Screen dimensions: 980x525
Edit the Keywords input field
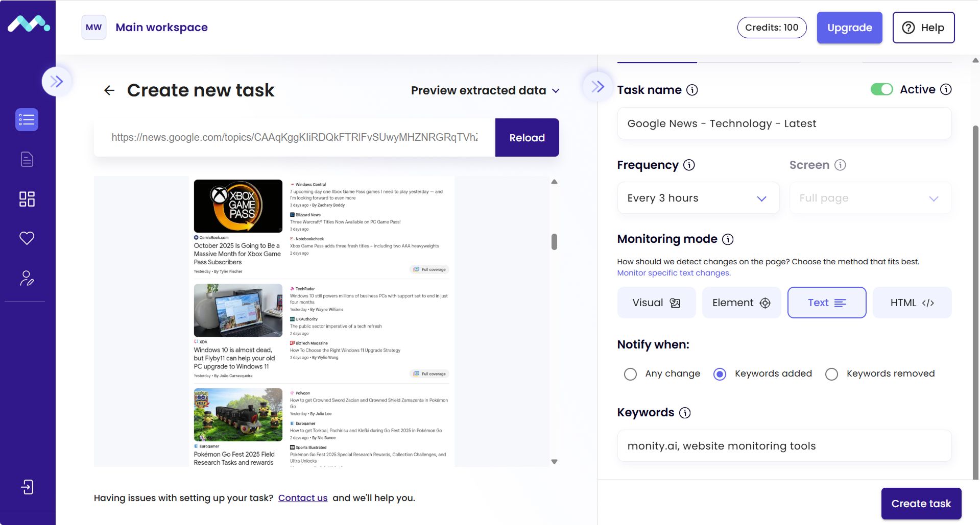coord(784,446)
